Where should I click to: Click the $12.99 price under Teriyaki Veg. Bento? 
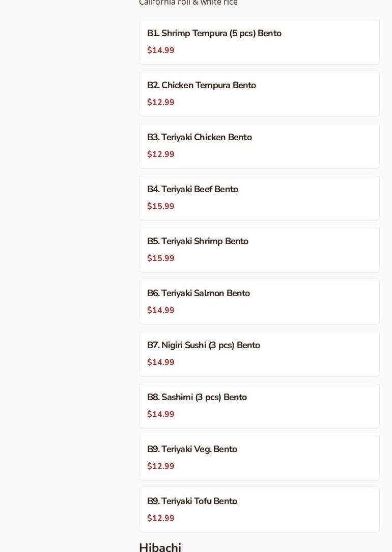pos(161,466)
